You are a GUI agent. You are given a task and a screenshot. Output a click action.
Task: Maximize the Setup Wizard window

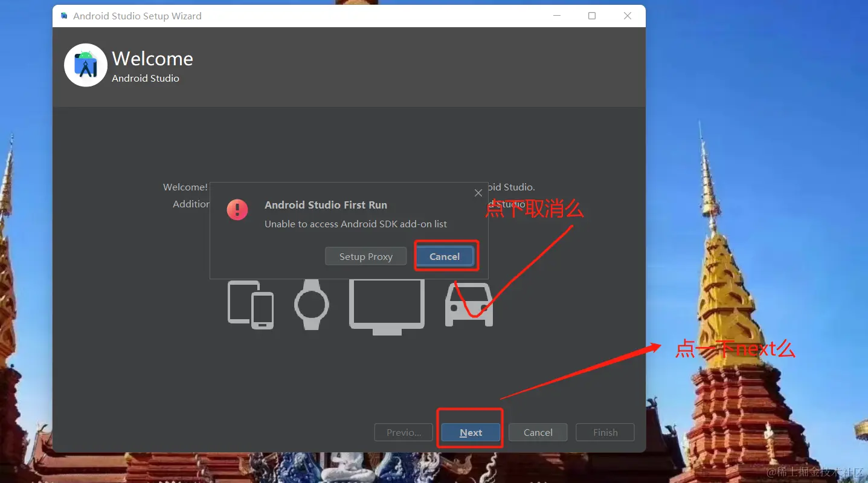(592, 16)
